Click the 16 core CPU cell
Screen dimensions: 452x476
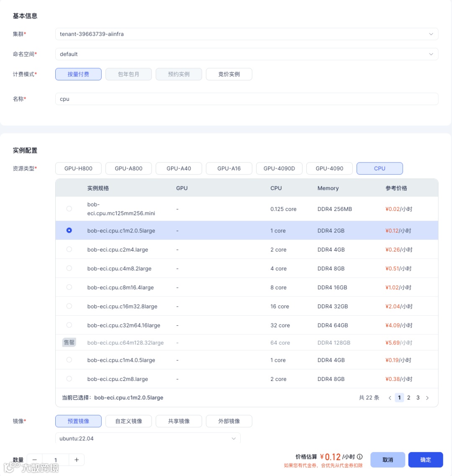coord(280,306)
